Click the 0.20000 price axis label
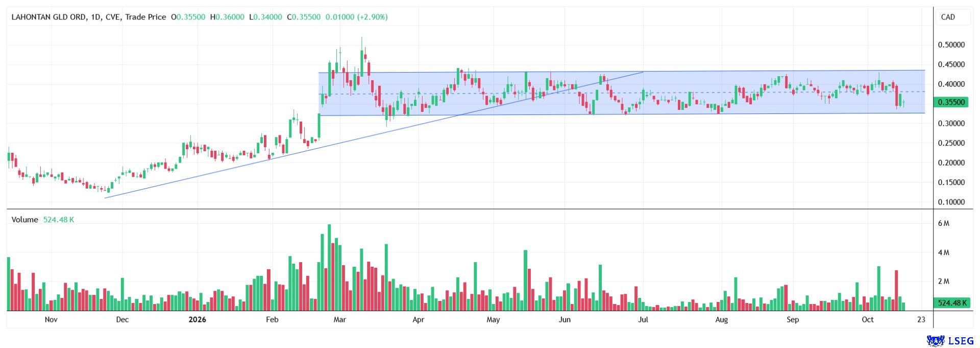980x348 pixels. pos(951,163)
